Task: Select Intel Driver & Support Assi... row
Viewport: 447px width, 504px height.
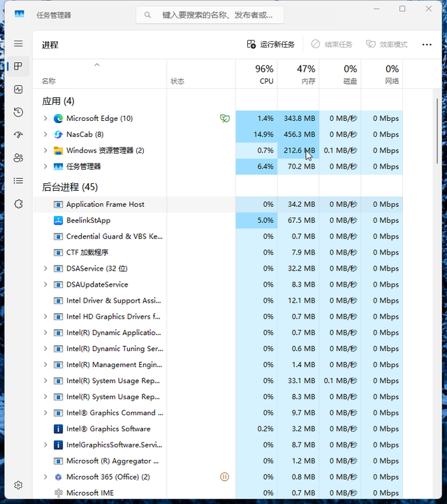Action: (218, 301)
